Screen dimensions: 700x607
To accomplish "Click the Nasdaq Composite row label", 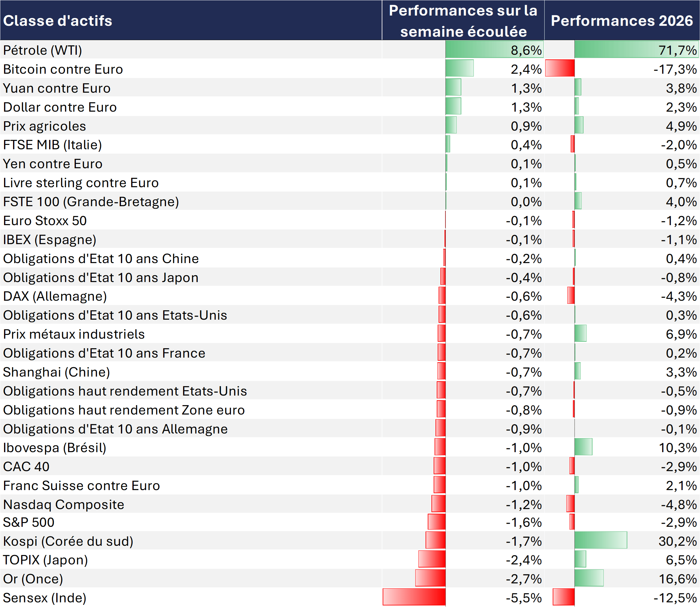I will pyautogui.click(x=64, y=505).
